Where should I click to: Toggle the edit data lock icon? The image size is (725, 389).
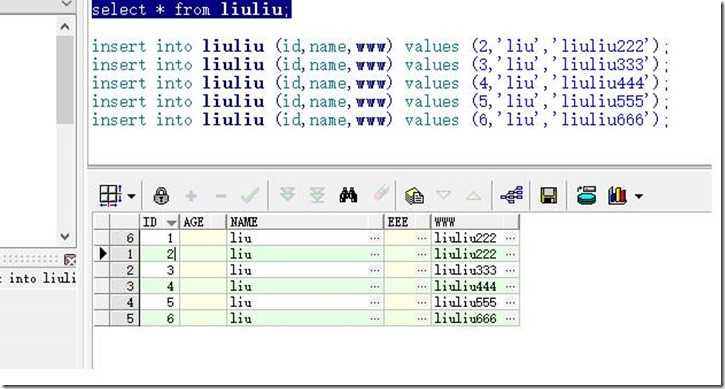point(161,196)
